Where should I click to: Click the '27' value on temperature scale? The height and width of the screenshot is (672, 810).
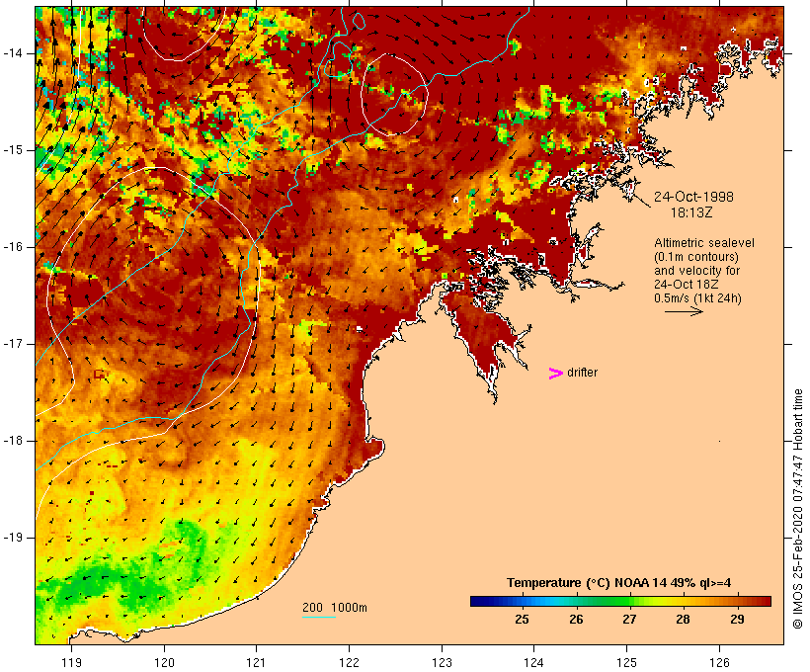point(629,620)
